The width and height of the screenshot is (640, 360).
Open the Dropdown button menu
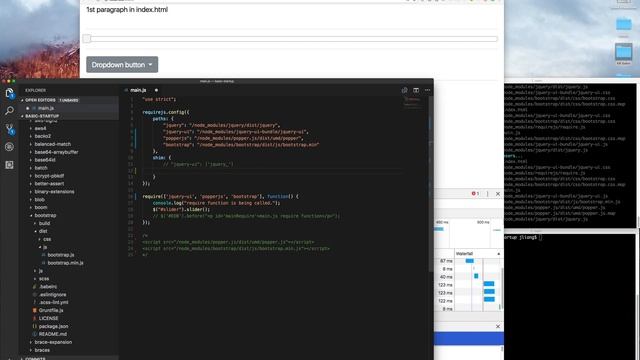pos(122,64)
